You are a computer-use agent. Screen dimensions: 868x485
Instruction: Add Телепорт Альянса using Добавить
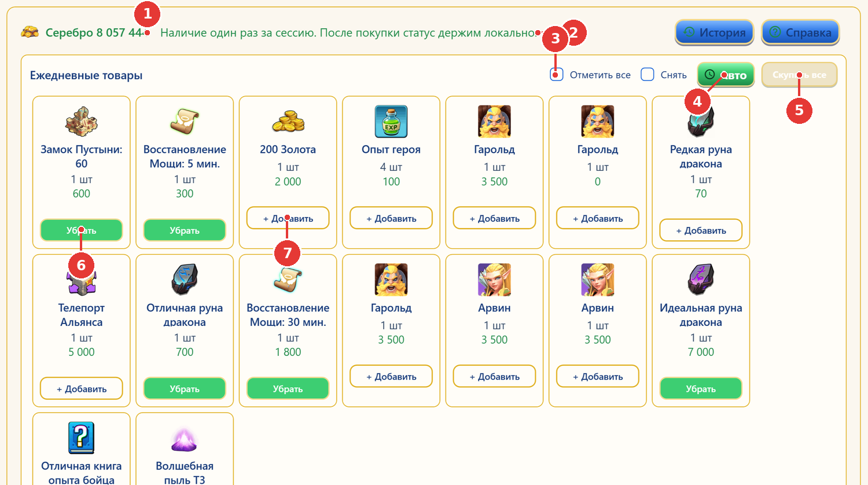(x=81, y=389)
